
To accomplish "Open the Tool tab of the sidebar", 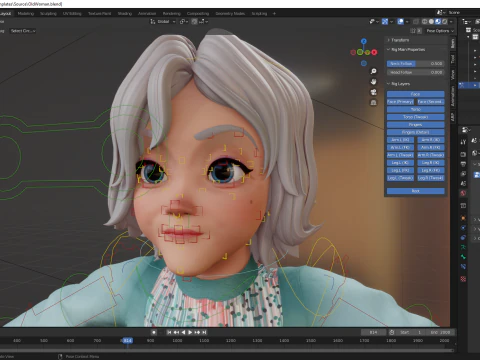I will (453, 59).
